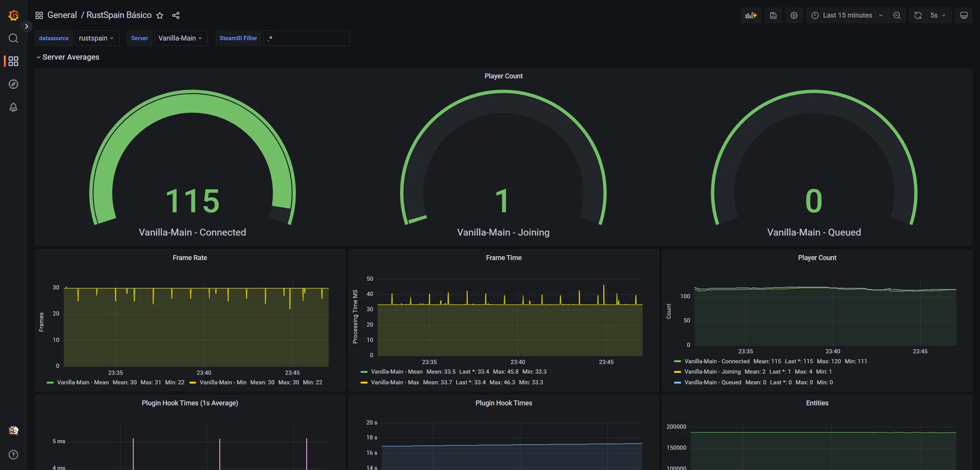Viewport: 980px width, 470px height.
Task: Open the Last 15 minutes time picker
Action: 847,15
